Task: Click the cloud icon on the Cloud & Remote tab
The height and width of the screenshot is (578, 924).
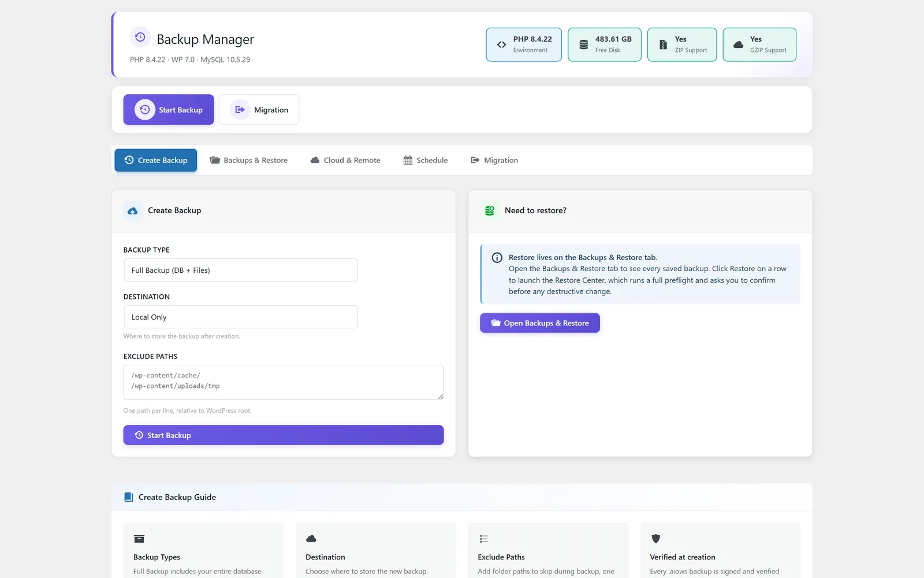Action: (315, 160)
